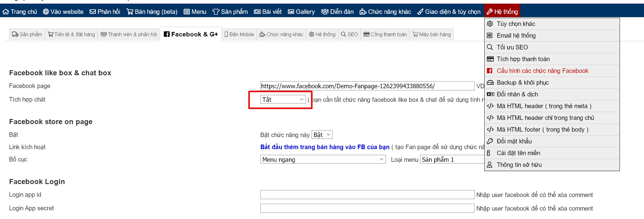The height and width of the screenshot is (219, 644).
Task: Click the list icon beside Menu
Action: tap(187, 12)
